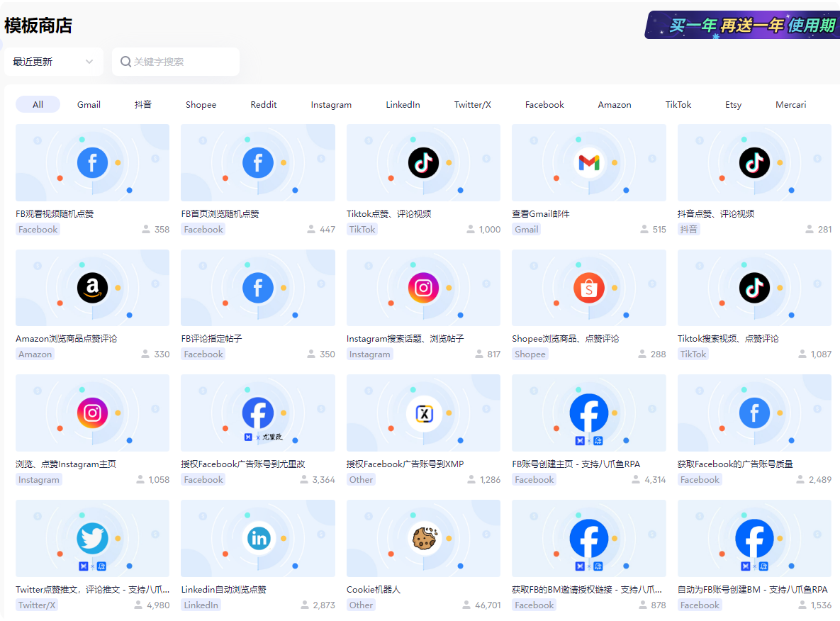840x621 pixels.
Task: Select the All category tab
Action: (x=38, y=104)
